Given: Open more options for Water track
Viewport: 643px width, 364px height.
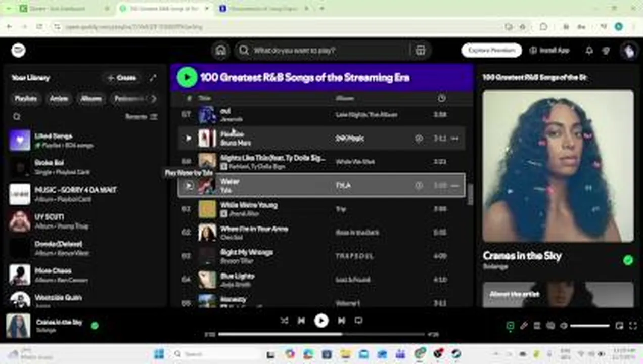Looking at the screenshot, I should pos(454,186).
